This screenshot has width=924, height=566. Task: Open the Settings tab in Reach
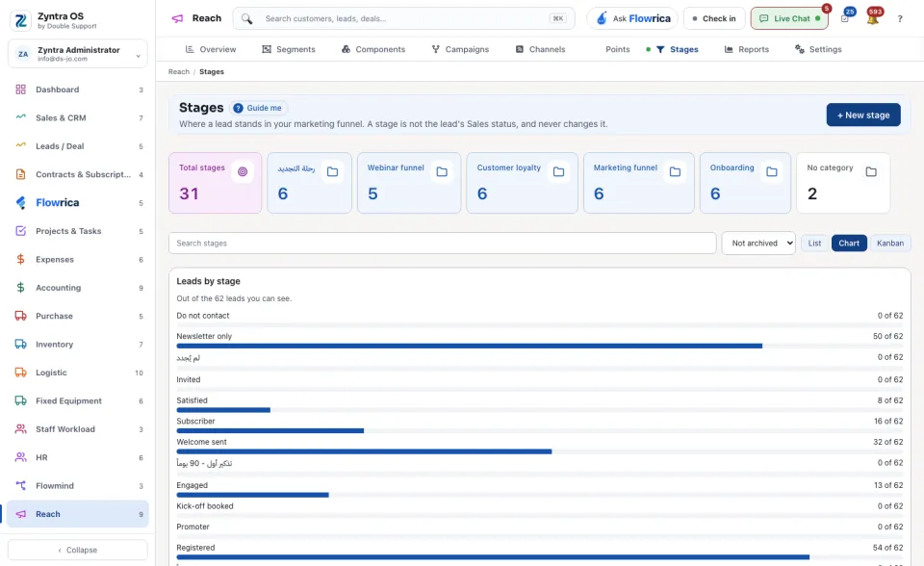(818, 49)
